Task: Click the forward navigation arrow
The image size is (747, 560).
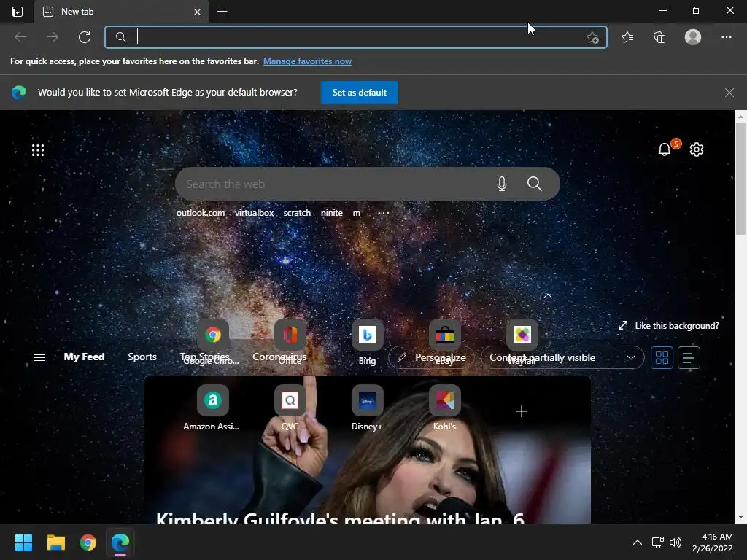Action: (53, 37)
